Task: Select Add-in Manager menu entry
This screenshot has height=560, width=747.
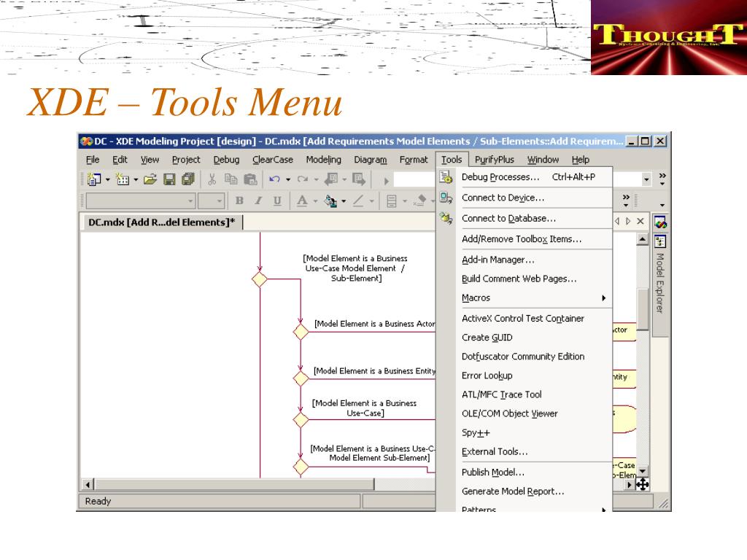Action: tap(524, 260)
